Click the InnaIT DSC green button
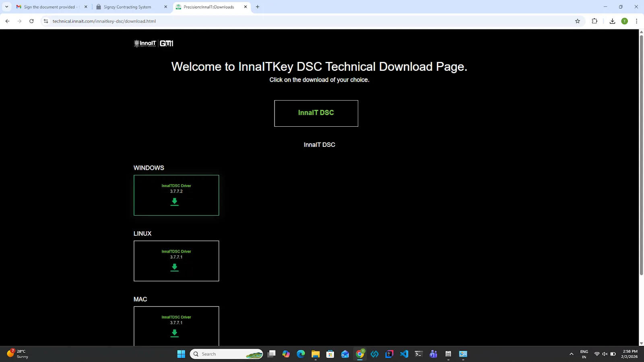The height and width of the screenshot is (362, 644). coord(316,113)
